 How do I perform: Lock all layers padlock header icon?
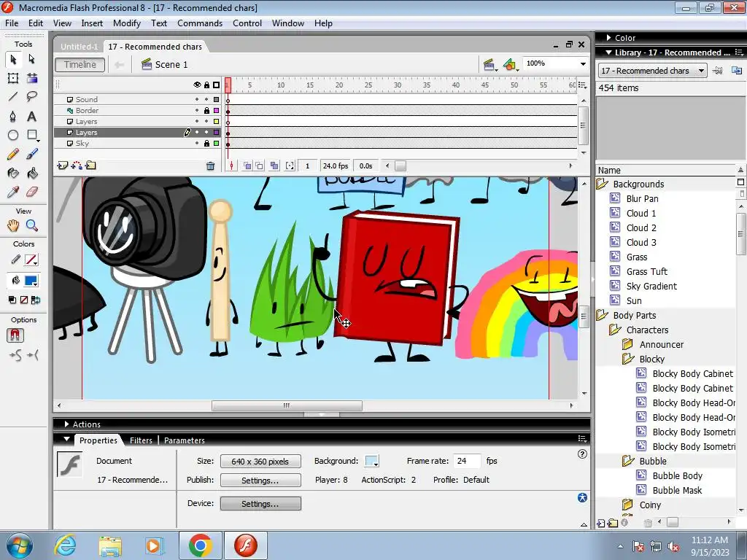[x=206, y=85]
